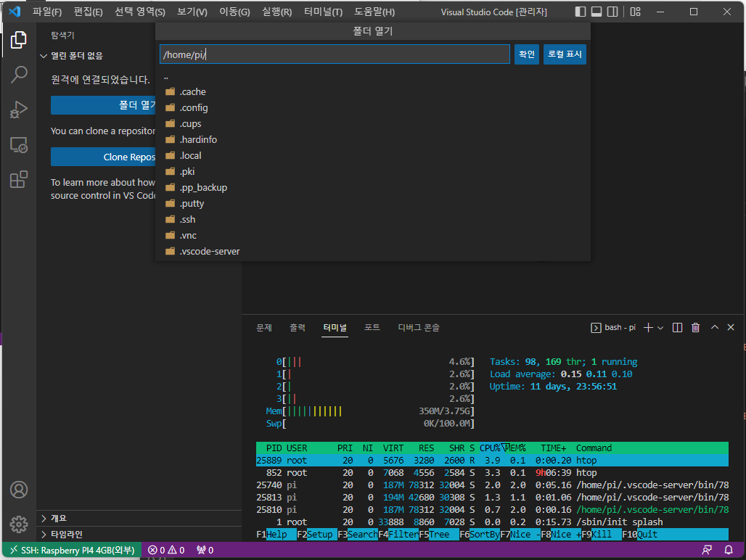The height and width of the screenshot is (560, 746).
Task: Open the 실행(R) menu
Action: pyautogui.click(x=277, y=12)
